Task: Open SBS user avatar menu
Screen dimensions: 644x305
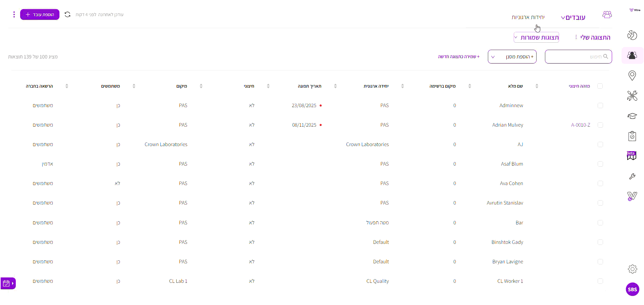Action: 633,289
